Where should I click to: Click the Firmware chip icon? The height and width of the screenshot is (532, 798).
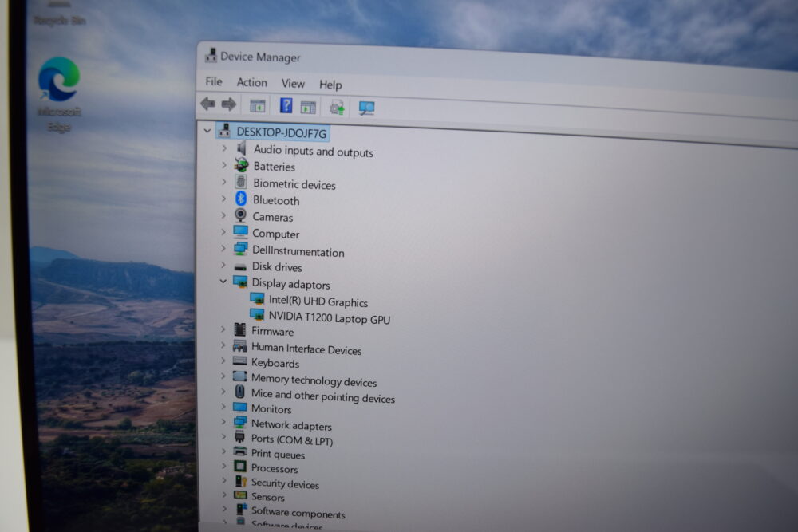pos(239,329)
